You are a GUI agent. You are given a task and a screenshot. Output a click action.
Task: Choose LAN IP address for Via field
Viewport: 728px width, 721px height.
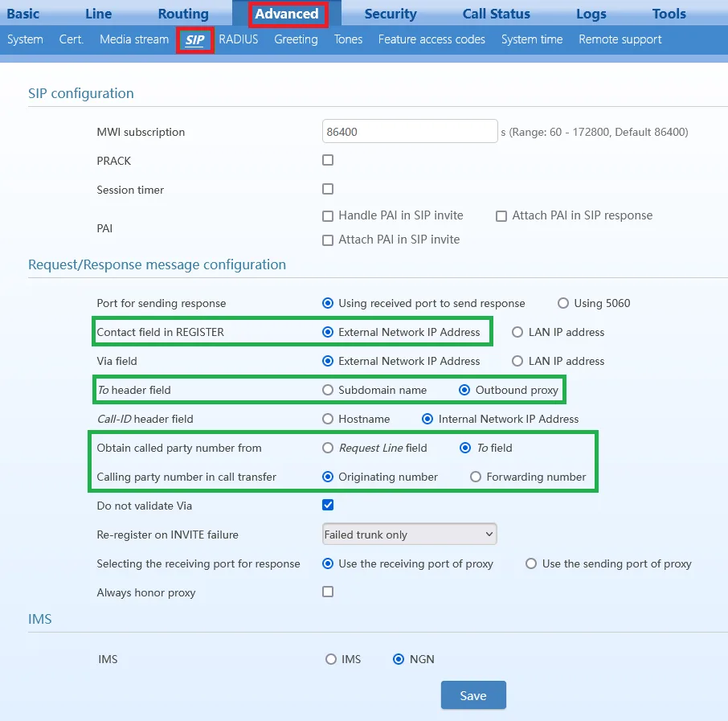tap(517, 361)
